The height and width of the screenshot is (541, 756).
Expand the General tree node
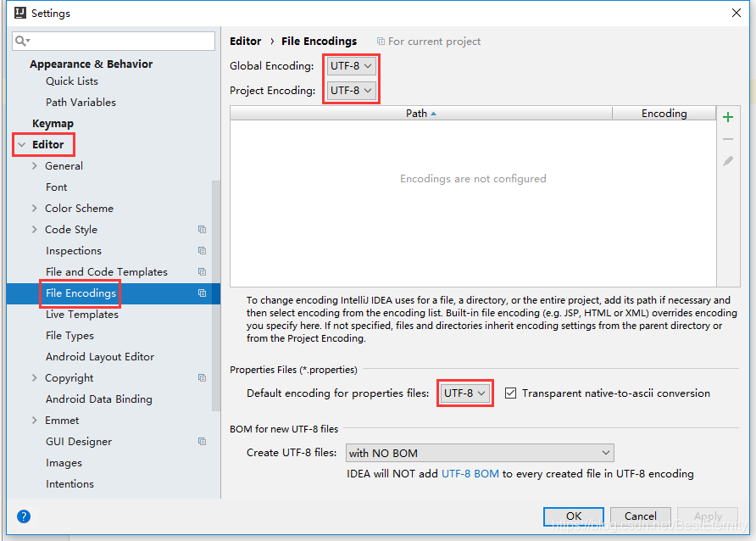click(x=34, y=166)
